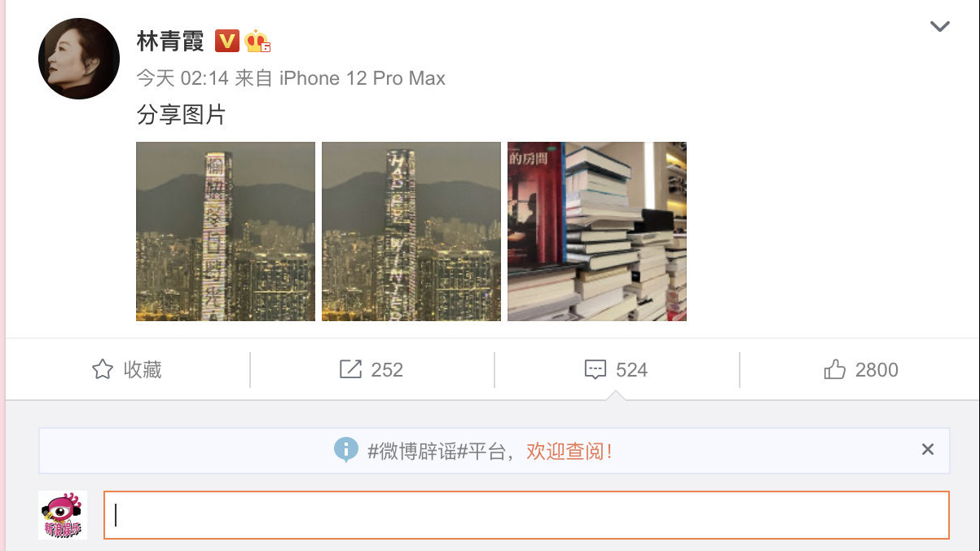Click the orange V verified badge
Viewport: 980px width, 551px height.
tap(227, 40)
